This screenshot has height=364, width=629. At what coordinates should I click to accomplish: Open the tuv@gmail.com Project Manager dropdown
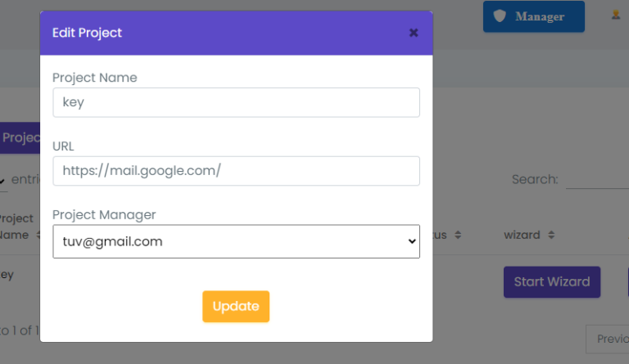pyautogui.click(x=236, y=241)
